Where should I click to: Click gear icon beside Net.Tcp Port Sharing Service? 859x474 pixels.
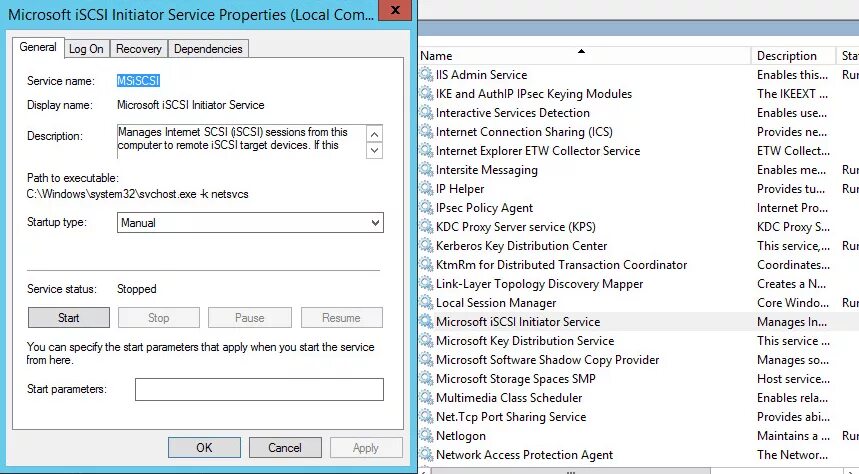pyautogui.click(x=426, y=416)
